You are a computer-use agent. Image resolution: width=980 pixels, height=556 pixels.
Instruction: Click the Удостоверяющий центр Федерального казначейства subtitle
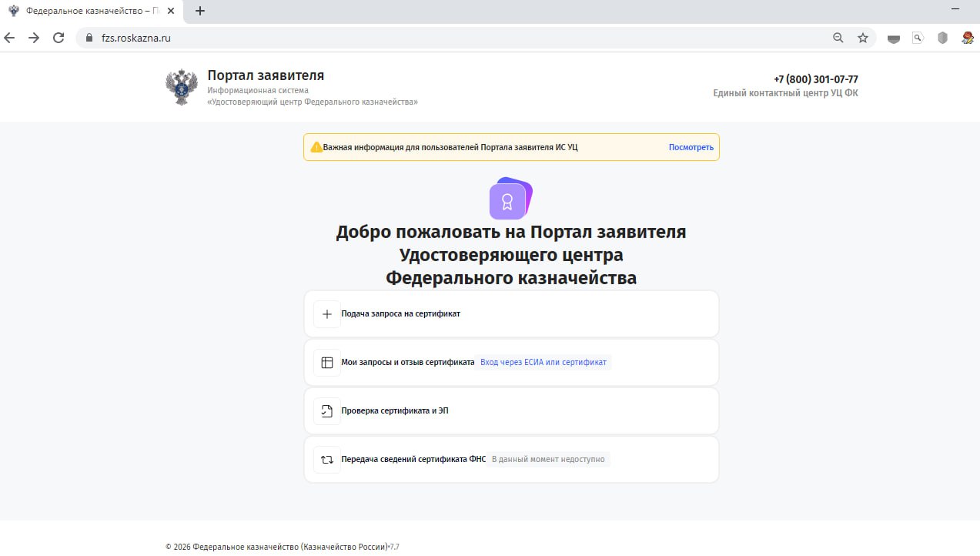313,102
